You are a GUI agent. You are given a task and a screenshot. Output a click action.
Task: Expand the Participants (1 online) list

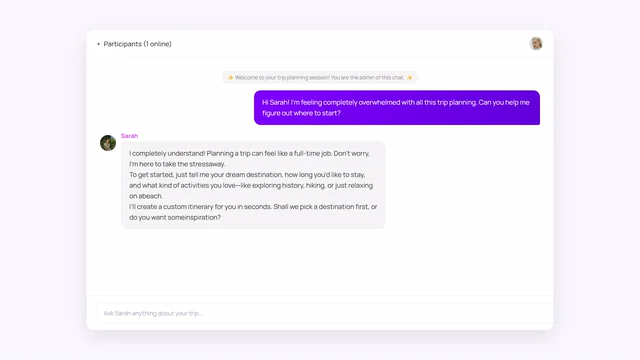click(134, 44)
